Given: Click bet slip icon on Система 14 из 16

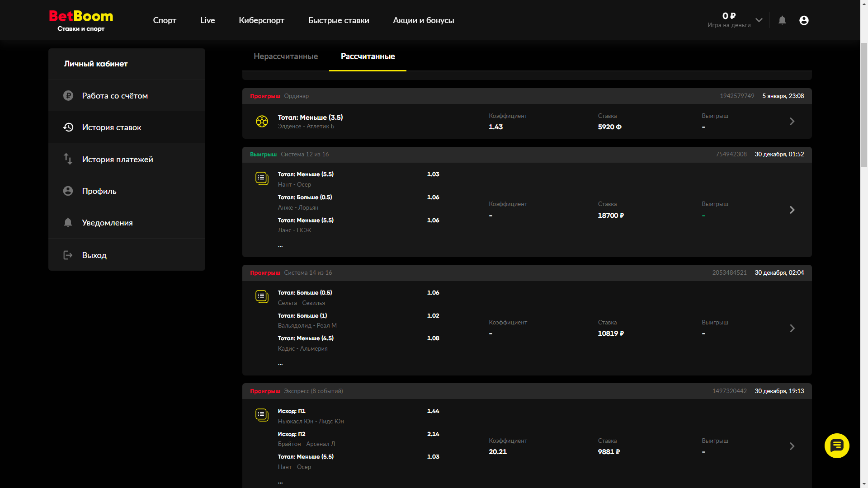Looking at the screenshot, I should (x=262, y=296).
